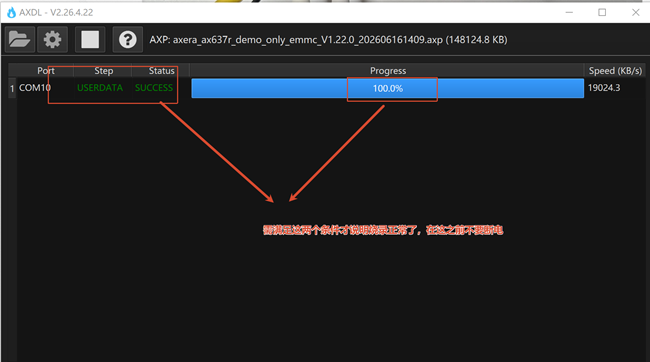Click the 100.0% progress bar
This screenshot has height=362, width=650.
(388, 88)
